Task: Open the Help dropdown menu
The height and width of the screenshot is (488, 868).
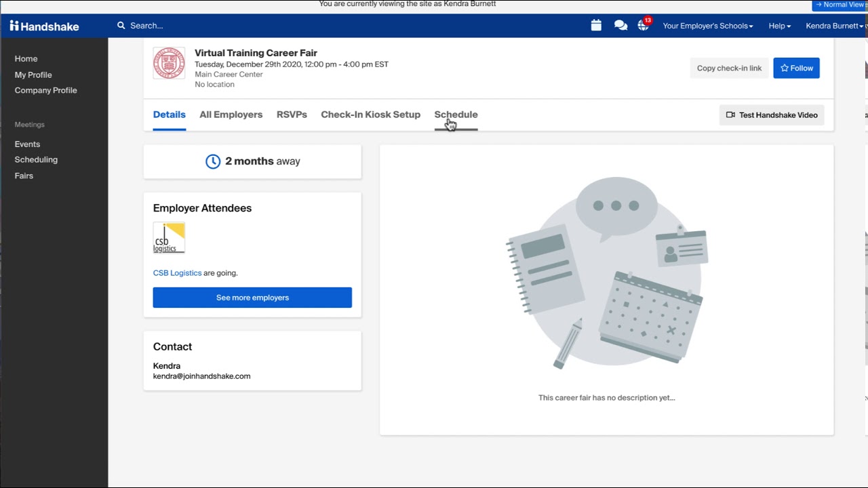Action: tap(780, 26)
